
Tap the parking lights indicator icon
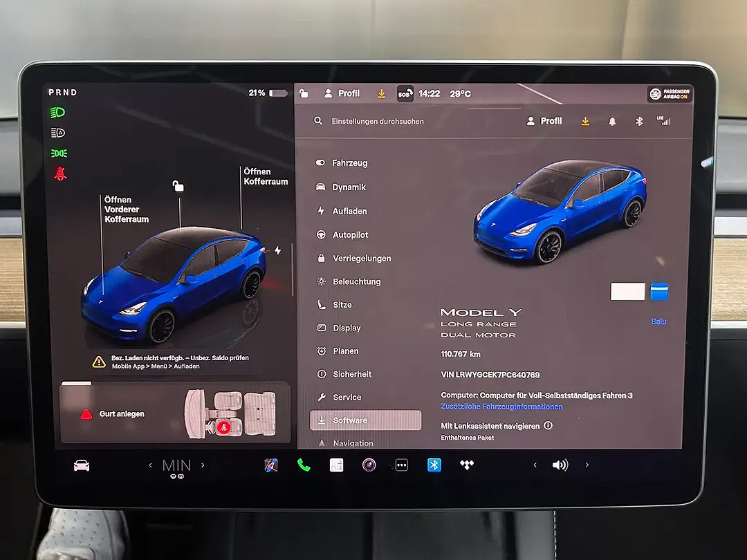[59, 153]
